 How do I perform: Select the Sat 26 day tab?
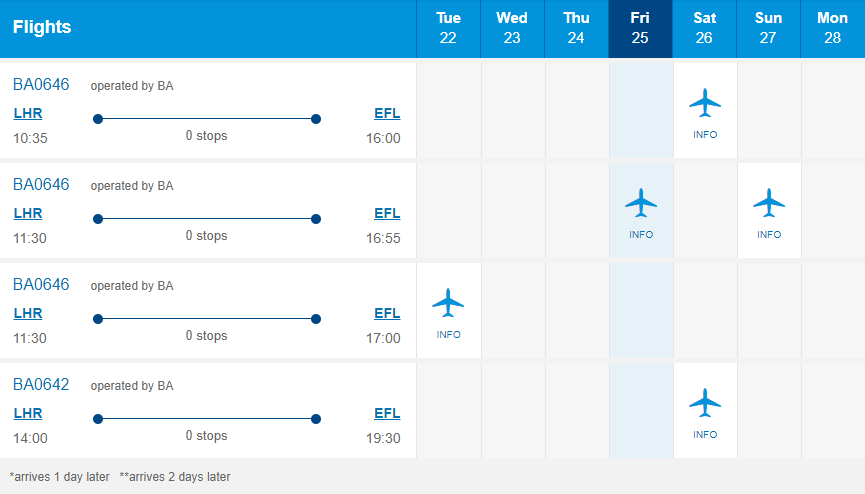704,29
